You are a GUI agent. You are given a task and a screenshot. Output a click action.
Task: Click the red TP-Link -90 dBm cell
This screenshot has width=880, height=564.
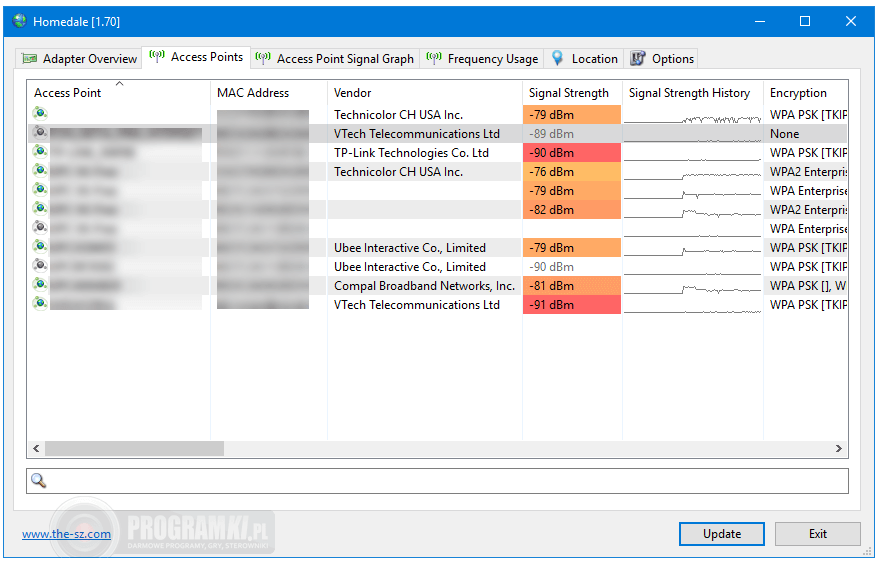point(572,153)
